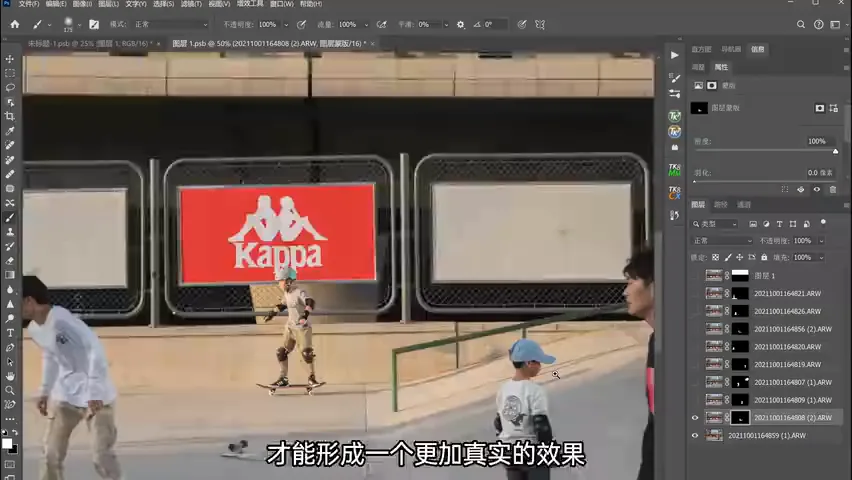Select the Lasso tool

pos(10,87)
